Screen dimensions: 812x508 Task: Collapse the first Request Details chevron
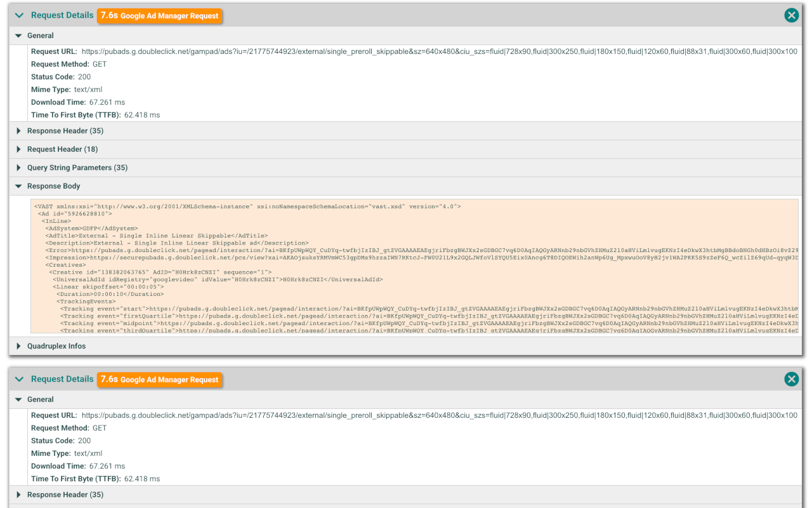[19, 15]
